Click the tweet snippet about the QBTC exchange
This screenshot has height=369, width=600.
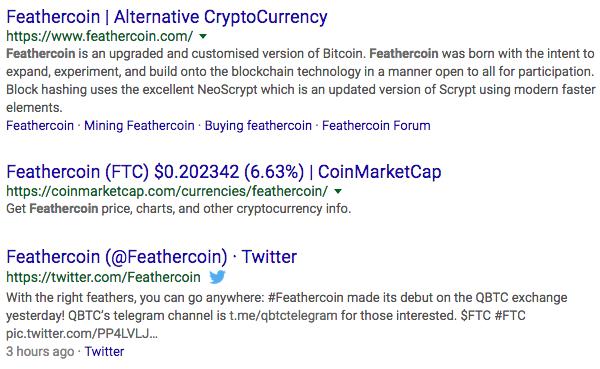coord(287,315)
